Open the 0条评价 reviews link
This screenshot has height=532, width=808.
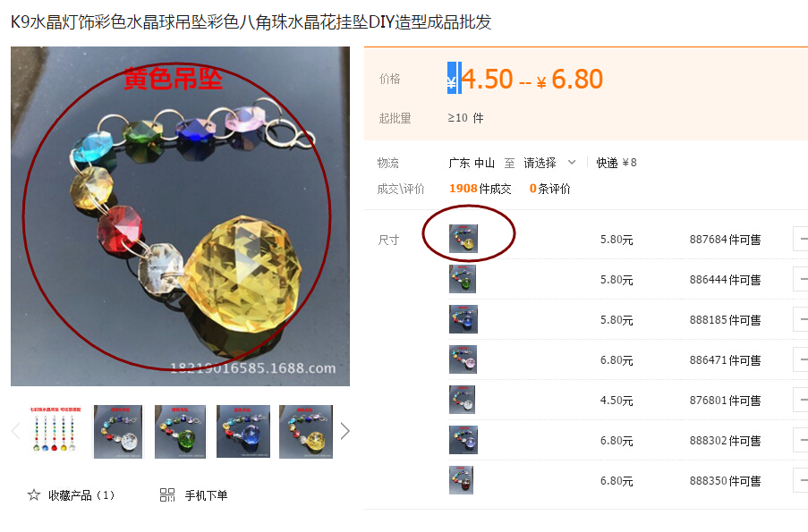click(549, 189)
